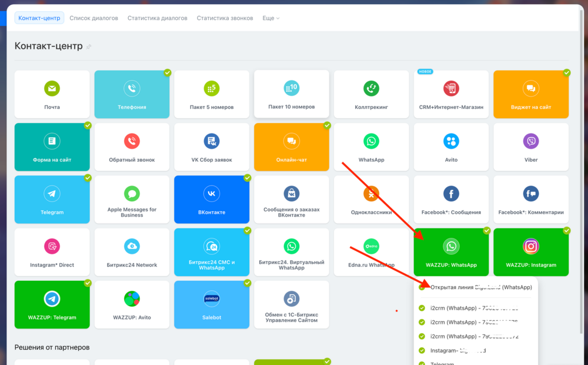Click the WAZZUP: WhatsApp tile
This screenshot has height=365, width=588.
[x=452, y=252]
